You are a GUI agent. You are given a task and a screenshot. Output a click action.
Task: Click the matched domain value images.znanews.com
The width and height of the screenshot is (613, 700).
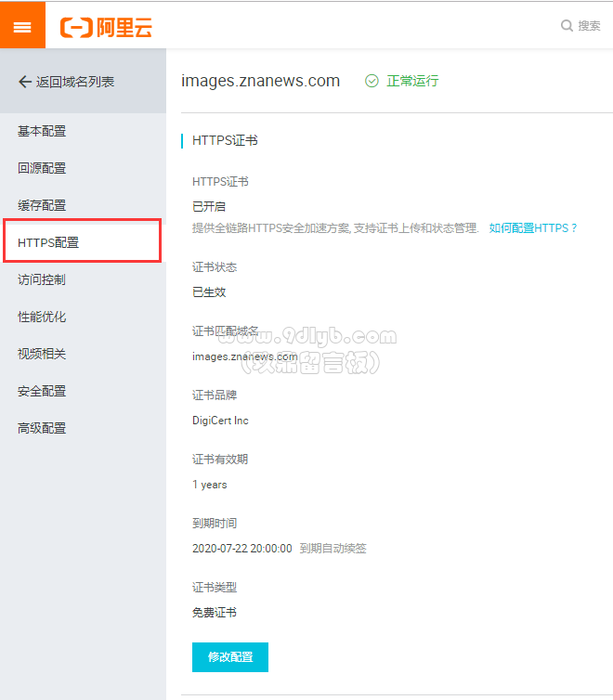244,356
